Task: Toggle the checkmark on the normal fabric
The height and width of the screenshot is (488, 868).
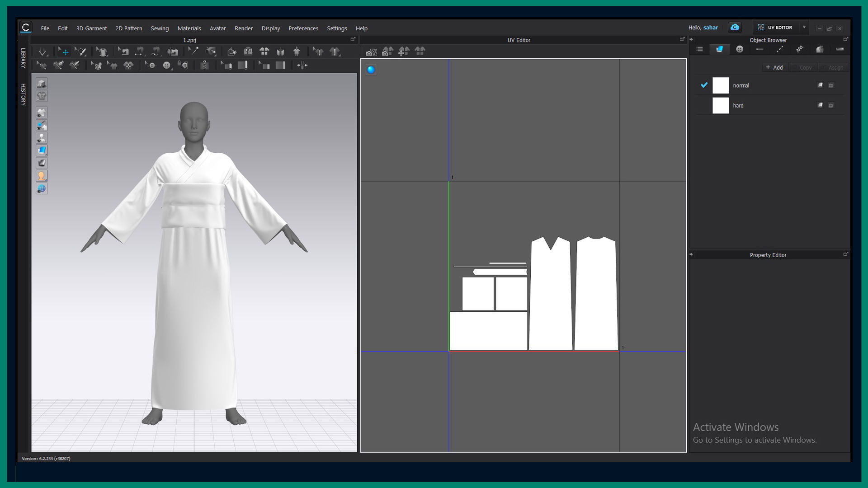Action: coord(704,85)
